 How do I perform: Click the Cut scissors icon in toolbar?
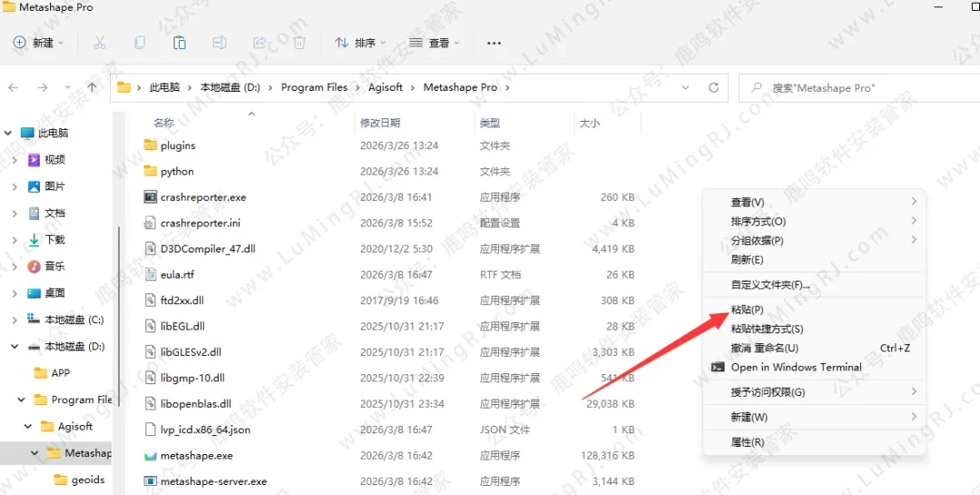[x=100, y=43]
